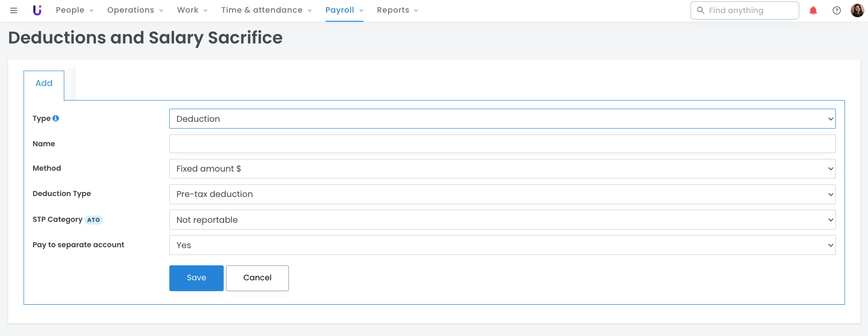Click the purple U home logo
Viewport: 868px width, 336px height.
click(37, 10)
